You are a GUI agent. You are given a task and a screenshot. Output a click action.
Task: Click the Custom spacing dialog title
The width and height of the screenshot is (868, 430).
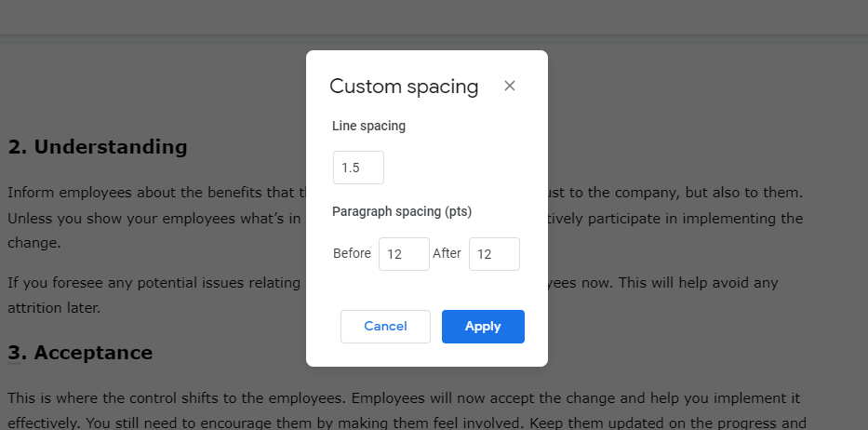coord(404,87)
